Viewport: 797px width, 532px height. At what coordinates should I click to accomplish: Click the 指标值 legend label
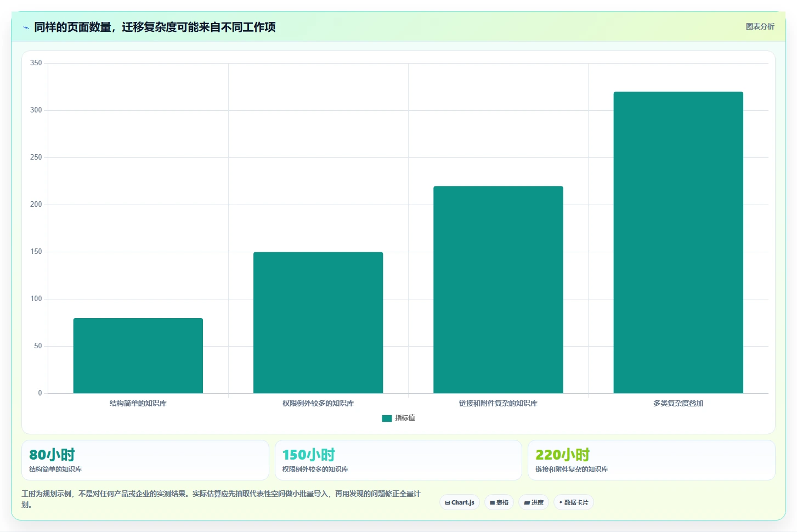pos(405,418)
